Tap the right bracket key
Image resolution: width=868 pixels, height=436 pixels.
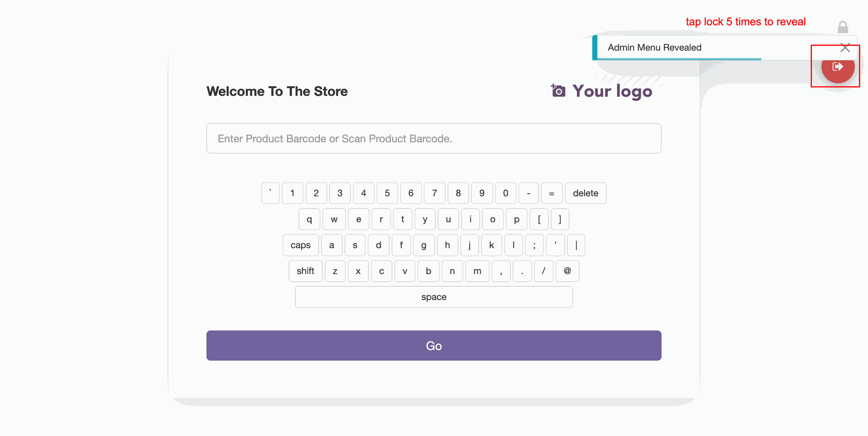pyautogui.click(x=560, y=219)
